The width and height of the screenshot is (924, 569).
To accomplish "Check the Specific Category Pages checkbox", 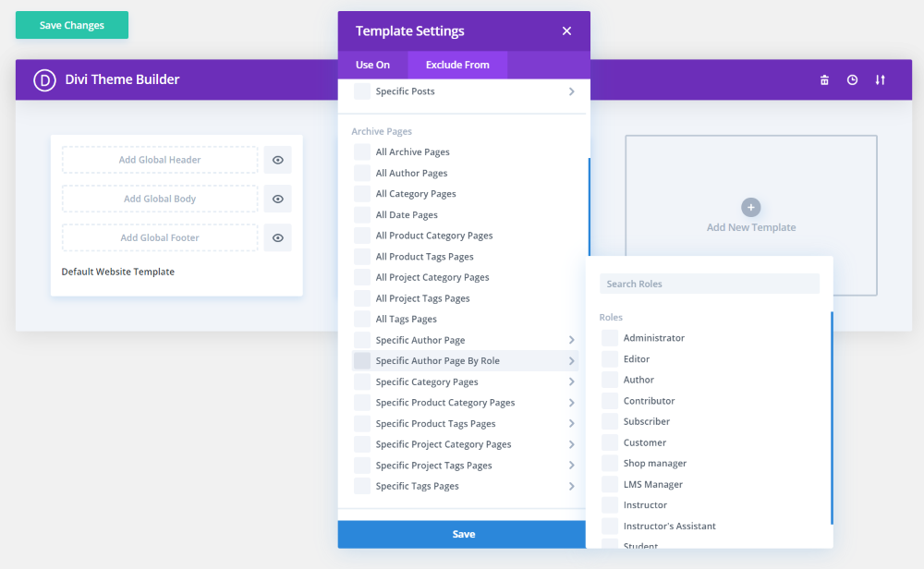I will pyautogui.click(x=362, y=381).
